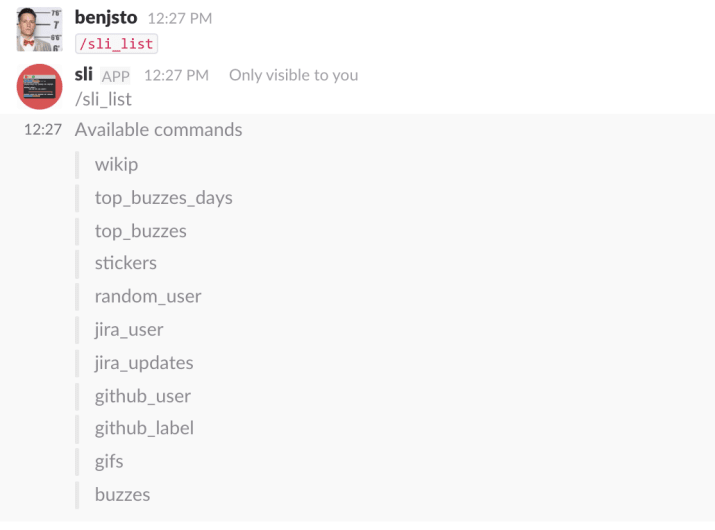Open the sli app name link
Viewport: 715px width, 530px height.
pos(83,74)
